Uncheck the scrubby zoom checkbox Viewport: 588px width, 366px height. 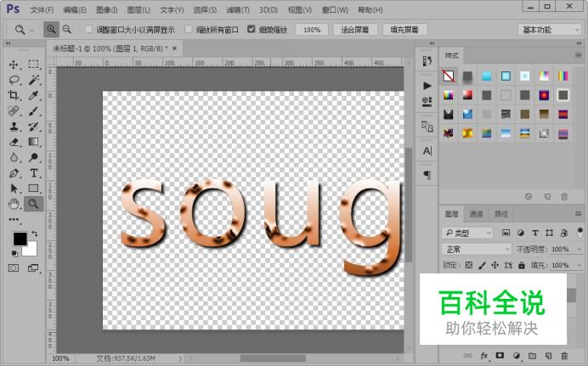pyautogui.click(x=252, y=29)
